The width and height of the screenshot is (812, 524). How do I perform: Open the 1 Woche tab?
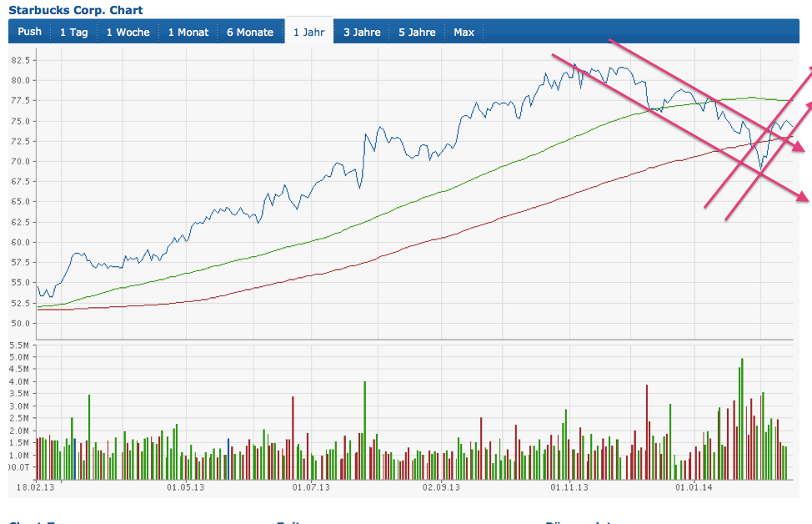click(x=128, y=33)
